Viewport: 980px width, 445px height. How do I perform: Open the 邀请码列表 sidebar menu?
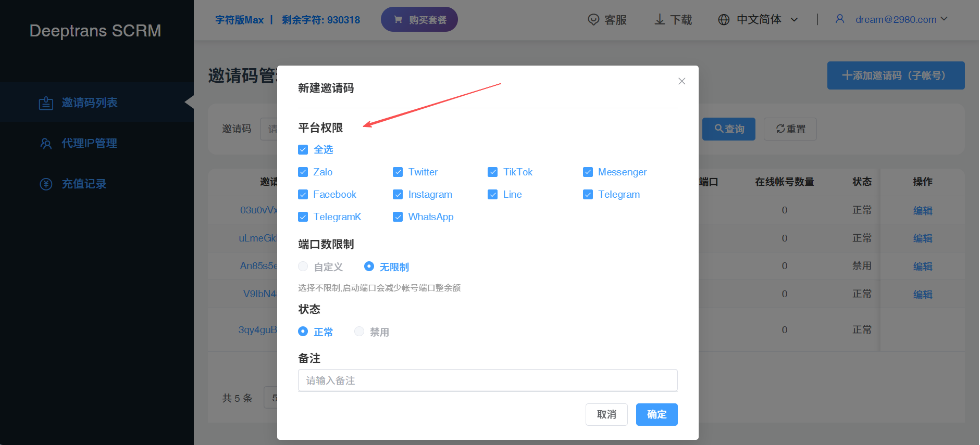[x=97, y=103]
